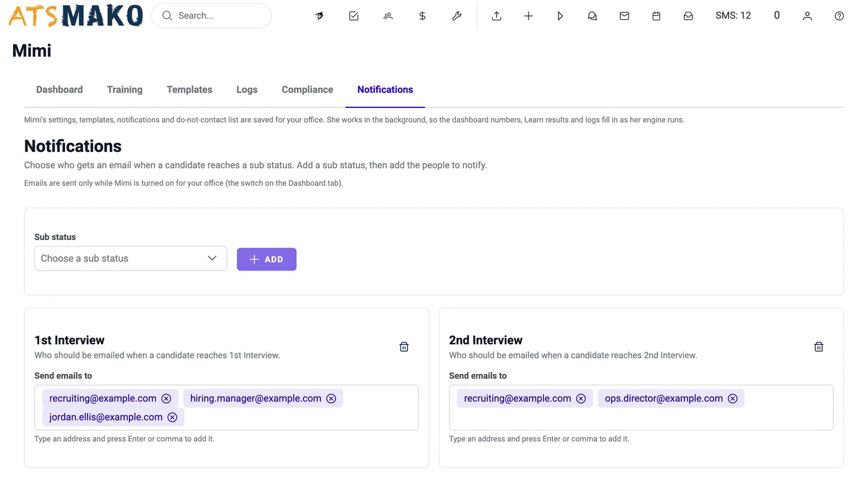The height and width of the screenshot is (477, 868).
Task: Open the wrench tools icon
Action: tap(457, 16)
